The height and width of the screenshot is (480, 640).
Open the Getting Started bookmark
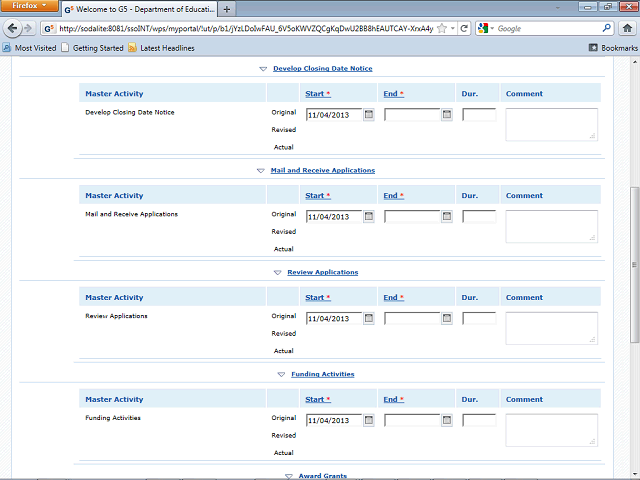92,48
